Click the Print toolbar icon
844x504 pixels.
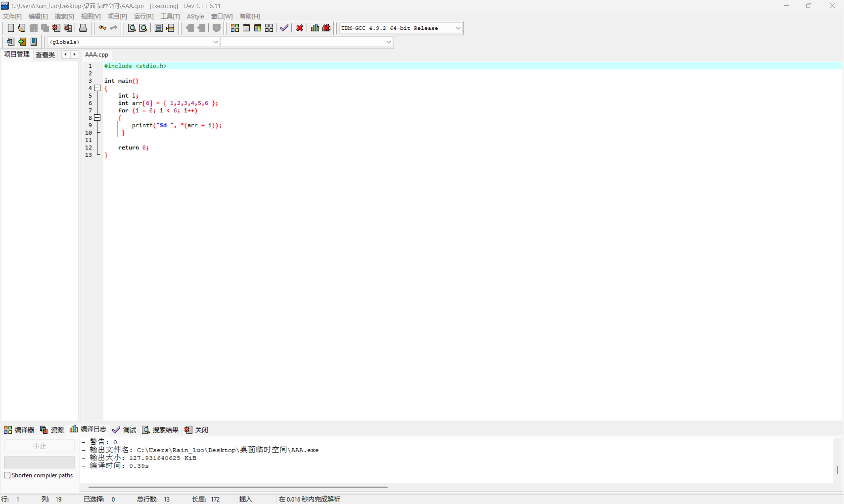83,28
